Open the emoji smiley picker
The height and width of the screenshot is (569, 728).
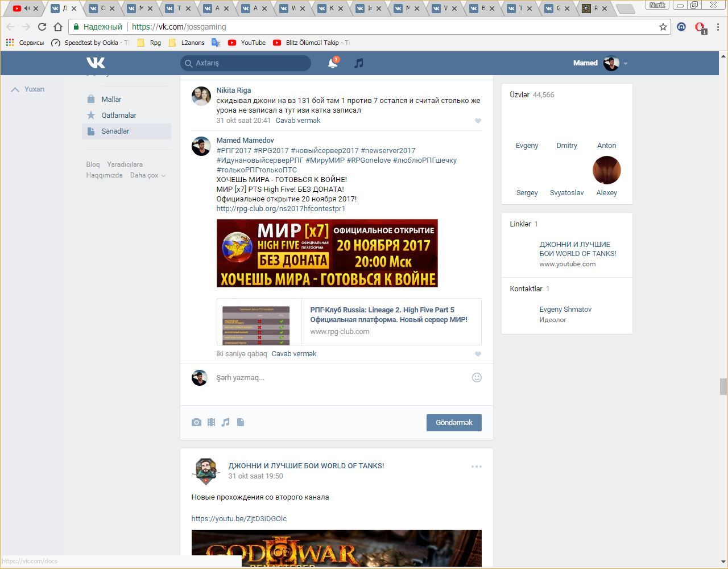click(477, 377)
